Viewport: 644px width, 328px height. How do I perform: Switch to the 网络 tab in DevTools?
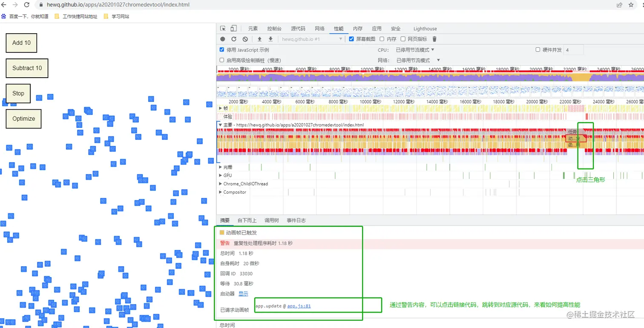pyautogui.click(x=320, y=29)
